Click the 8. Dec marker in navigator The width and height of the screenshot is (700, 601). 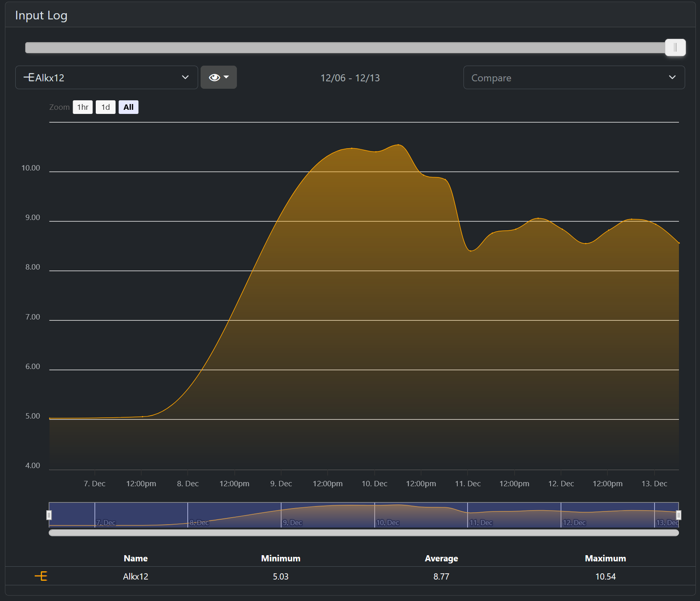pyautogui.click(x=199, y=523)
